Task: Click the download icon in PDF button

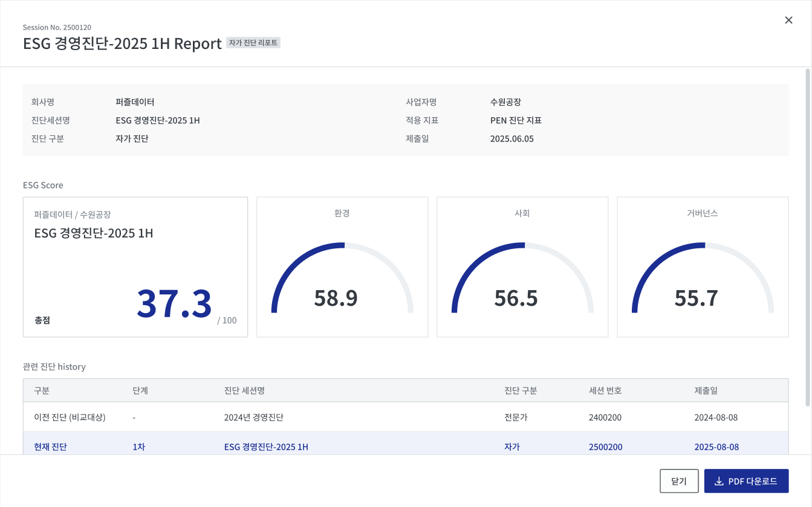Action: (719, 482)
